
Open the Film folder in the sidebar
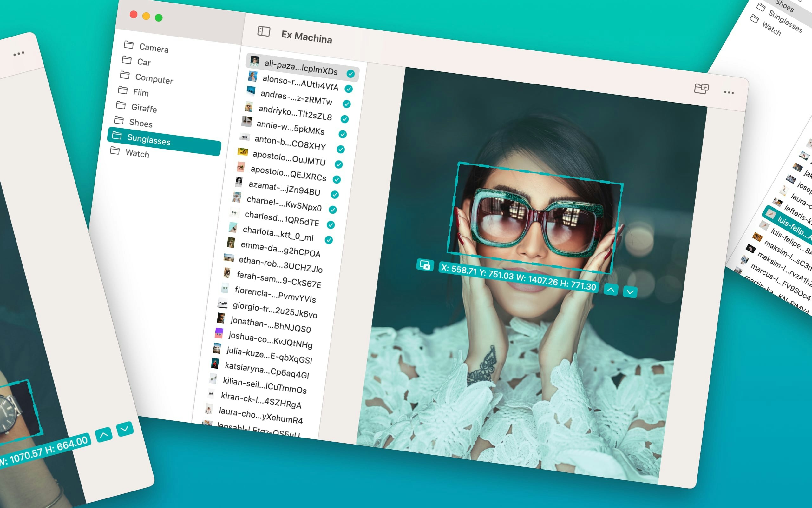coord(133,91)
